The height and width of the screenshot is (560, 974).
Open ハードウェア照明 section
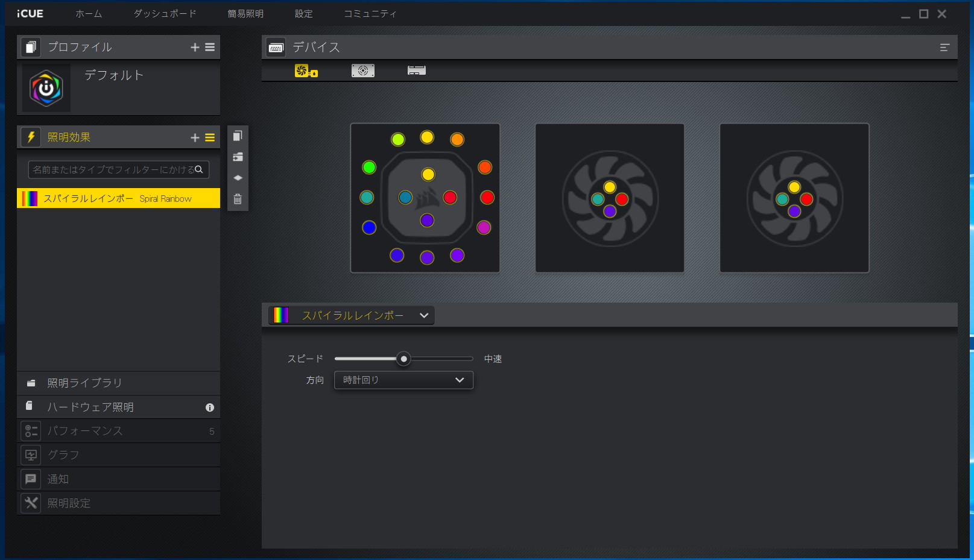point(118,407)
